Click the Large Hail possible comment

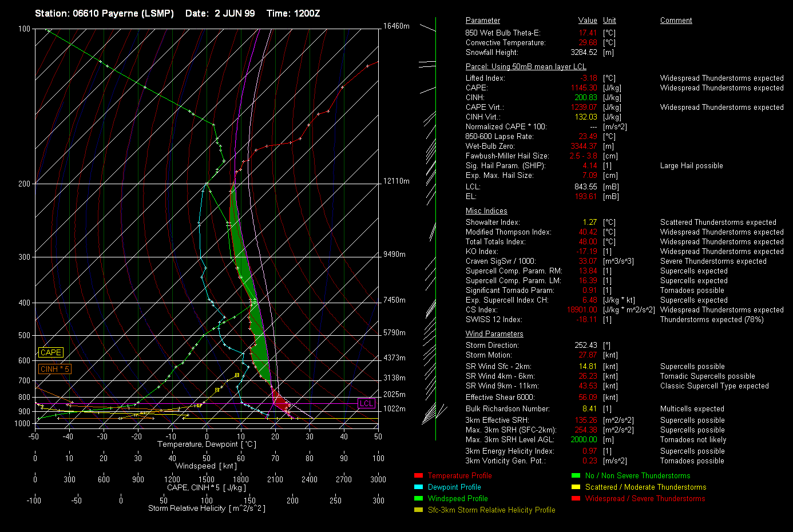[x=691, y=166]
